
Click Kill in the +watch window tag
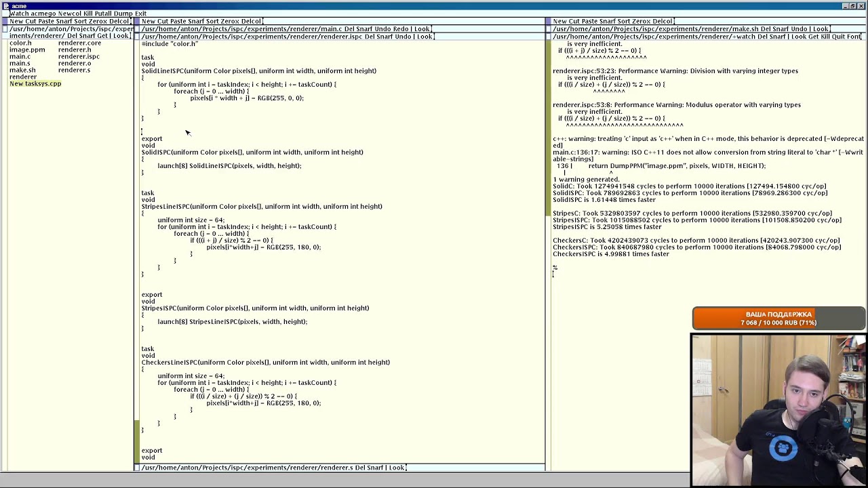click(827, 37)
